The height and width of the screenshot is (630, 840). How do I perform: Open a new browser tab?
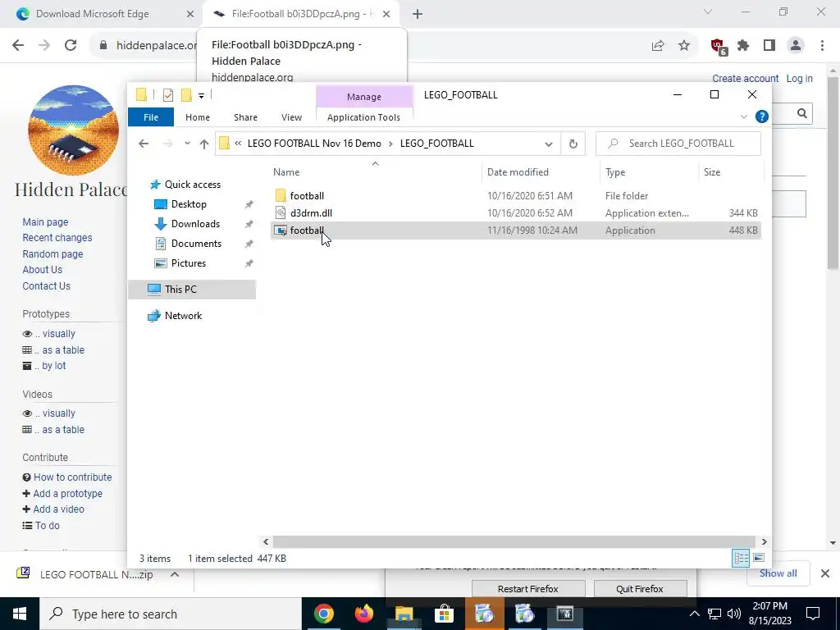[x=418, y=15]
